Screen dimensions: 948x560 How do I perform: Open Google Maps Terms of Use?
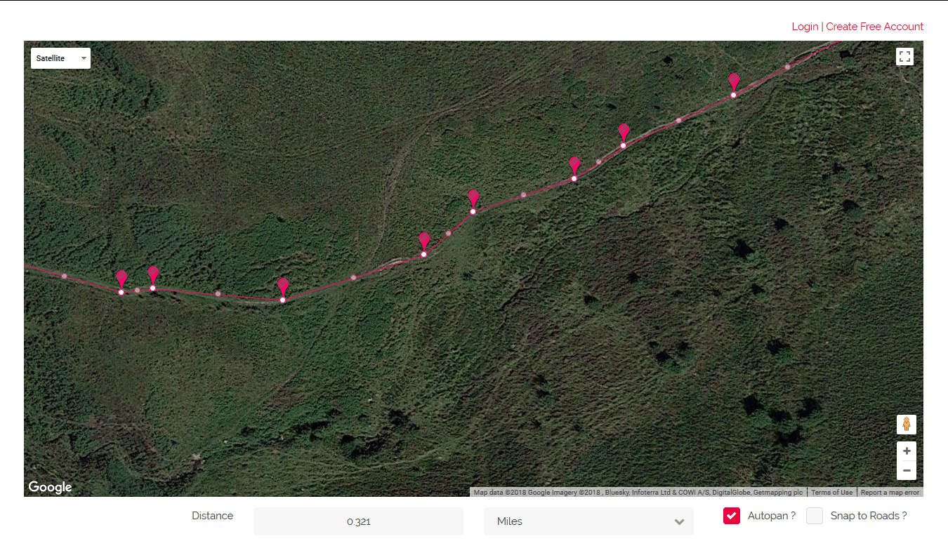(831, 492)
